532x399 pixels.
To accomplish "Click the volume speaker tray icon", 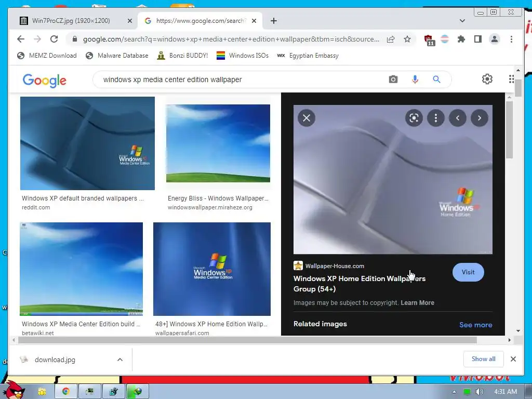I will pyautogui.click(x=479, y=392).
